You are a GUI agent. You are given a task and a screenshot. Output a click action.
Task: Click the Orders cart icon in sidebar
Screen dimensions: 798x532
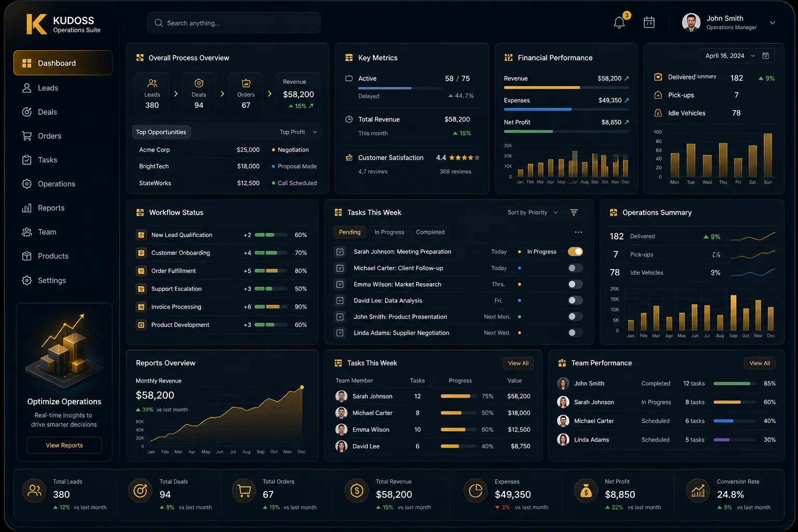coord(26,136)
